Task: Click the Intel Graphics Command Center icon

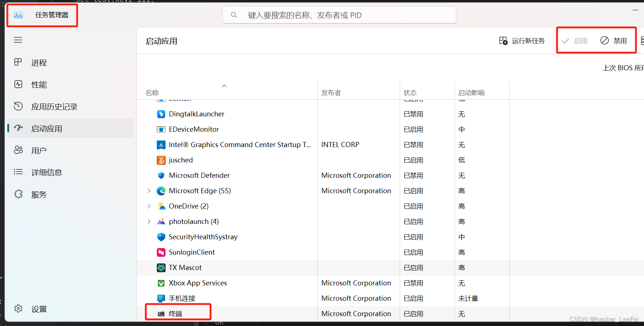Action: coord(161,145)
